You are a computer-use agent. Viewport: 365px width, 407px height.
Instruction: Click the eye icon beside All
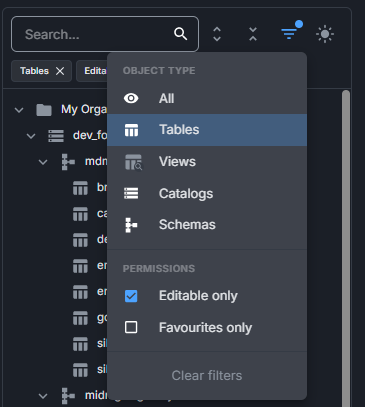point(131,98)
